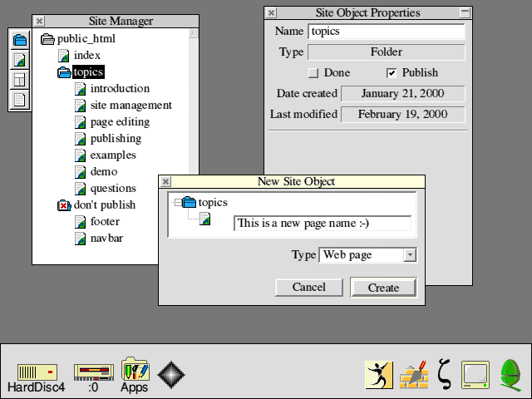Click the public_html root folder icon
532x399 pixels.
click(x=47, y=39)
